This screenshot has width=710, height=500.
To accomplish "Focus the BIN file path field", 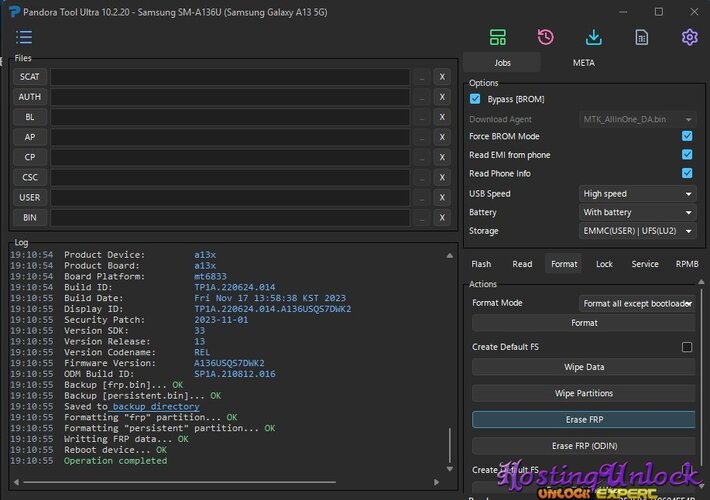I will click(x=230, y=217).
